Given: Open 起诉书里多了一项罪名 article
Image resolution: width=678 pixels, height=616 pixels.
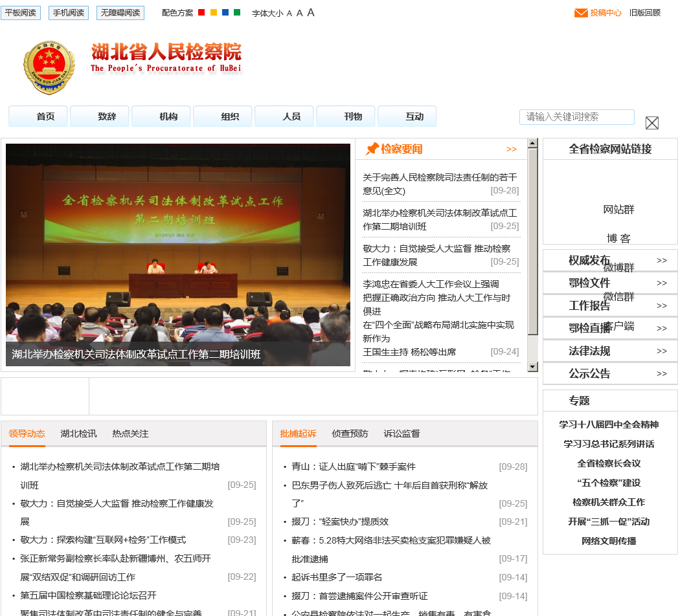Looking at the screenshot, I should tap(336, 577).
